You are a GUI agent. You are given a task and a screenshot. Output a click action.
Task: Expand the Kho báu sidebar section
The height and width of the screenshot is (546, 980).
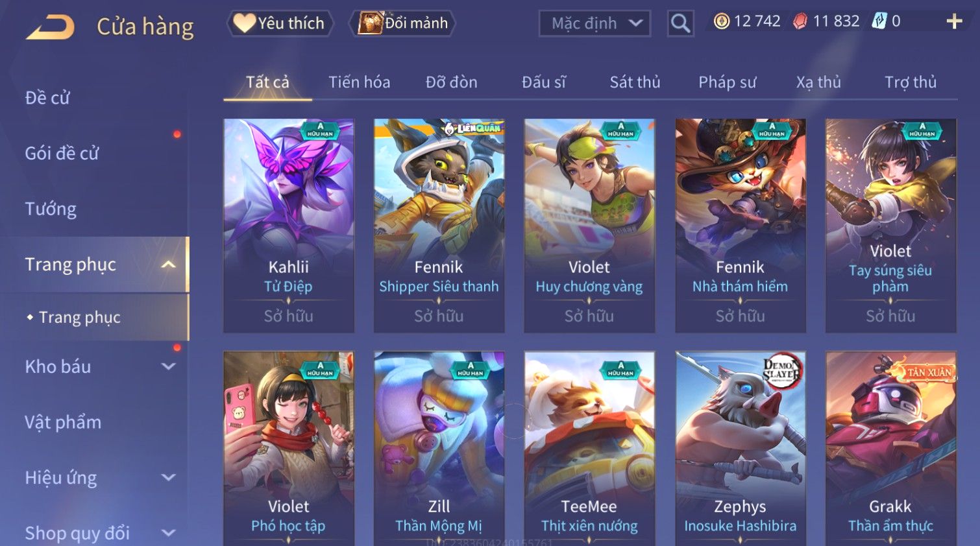point(168,366)
